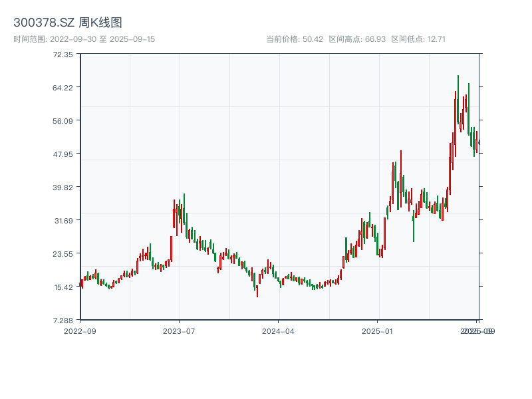532x399 pixels.
Task: Click x-axis date label 2024-04
Action: coord(278,331)
